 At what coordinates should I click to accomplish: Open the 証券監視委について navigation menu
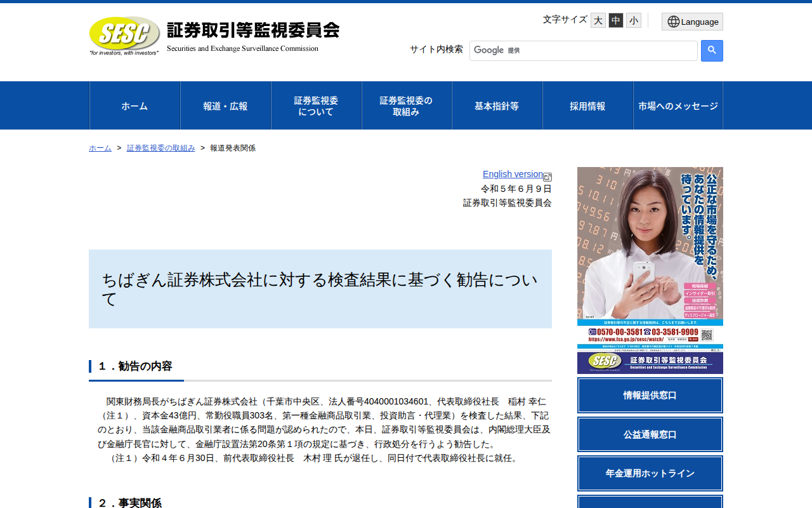click(316, 105)
